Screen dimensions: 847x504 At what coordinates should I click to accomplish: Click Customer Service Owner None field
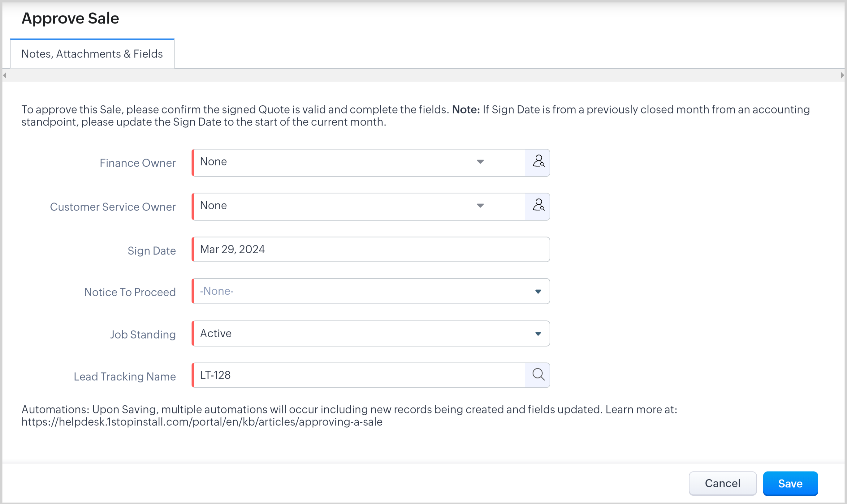(x=333, y=206)
